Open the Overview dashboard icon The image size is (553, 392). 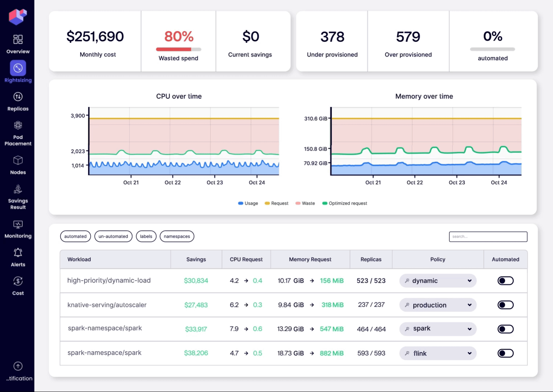(18, 39)
